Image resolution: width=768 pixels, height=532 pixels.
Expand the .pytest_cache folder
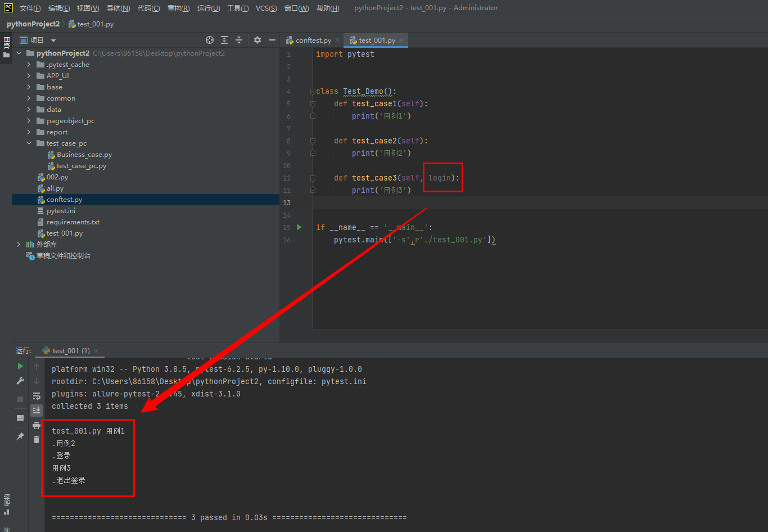pyautogui.click(x=29, y=65)
